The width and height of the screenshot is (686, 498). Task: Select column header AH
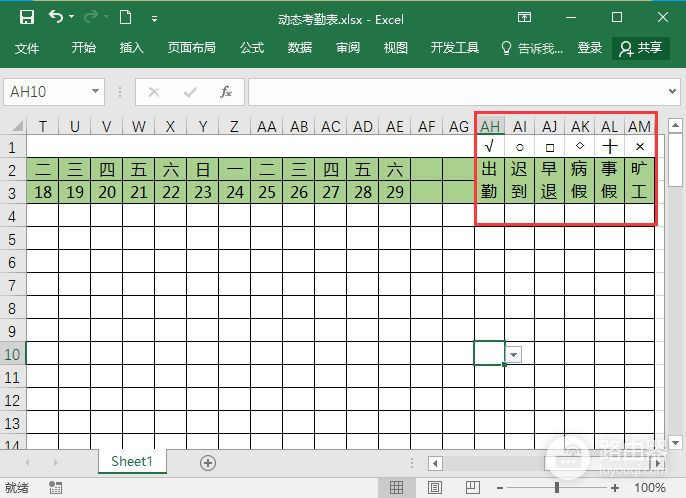[490, 126]
